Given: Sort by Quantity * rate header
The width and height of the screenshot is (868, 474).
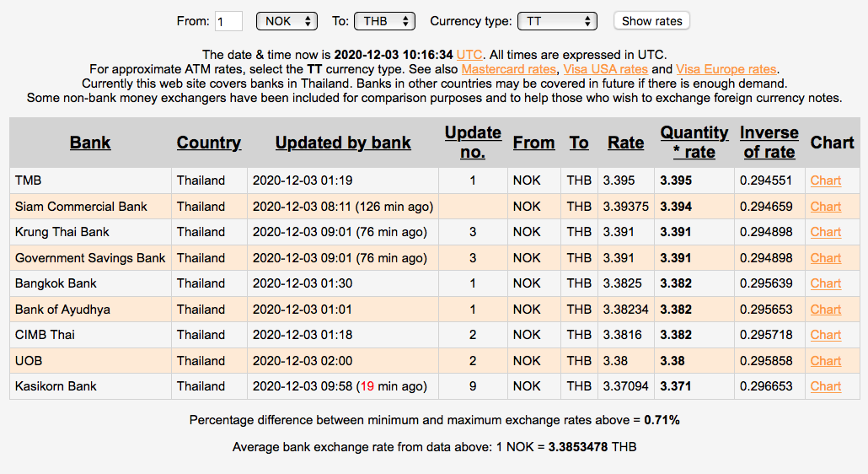Looking at the screenshot, I should tap(694, 143).
